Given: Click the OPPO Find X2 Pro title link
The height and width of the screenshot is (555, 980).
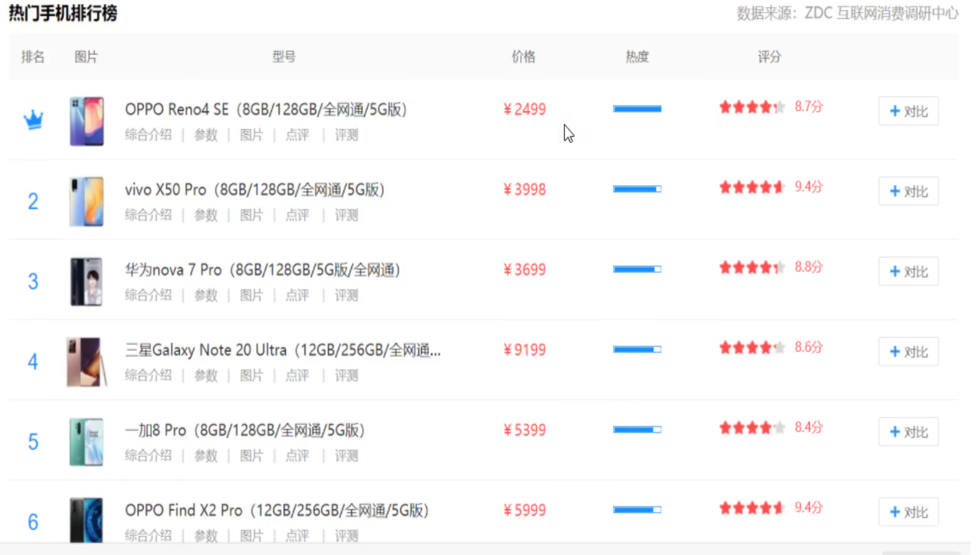Looking at the screenshot, I should click(x=276, y=510).
